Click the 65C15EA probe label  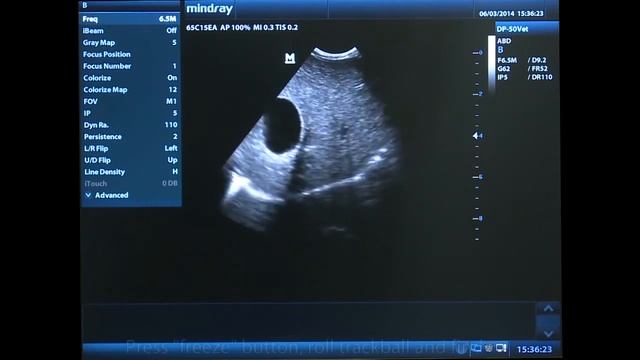(202, 28)
